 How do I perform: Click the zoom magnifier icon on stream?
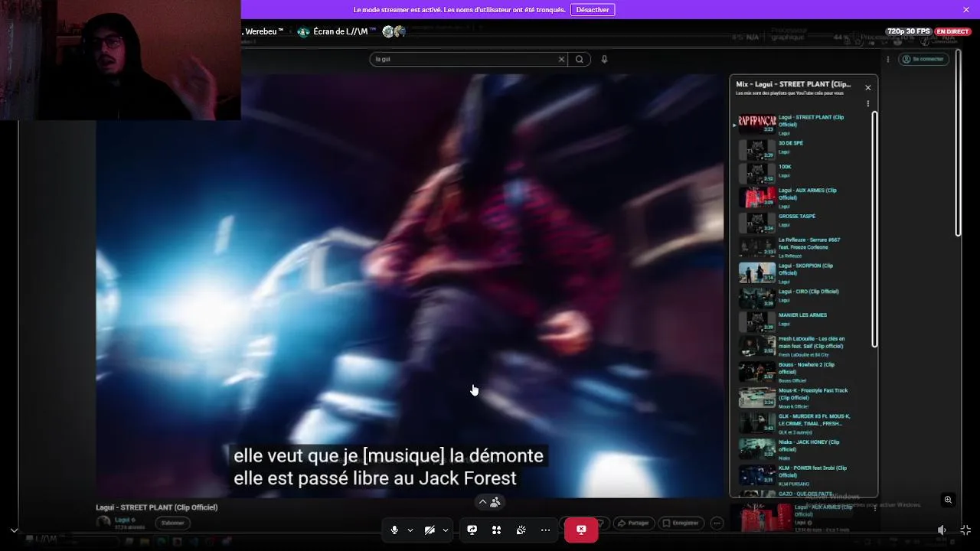(x=948, y=500)
